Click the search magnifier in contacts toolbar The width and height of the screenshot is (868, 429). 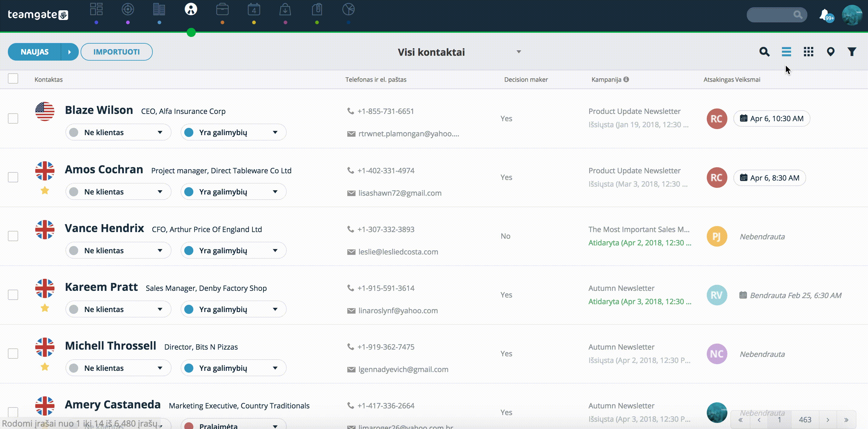[x=764, y=52]
